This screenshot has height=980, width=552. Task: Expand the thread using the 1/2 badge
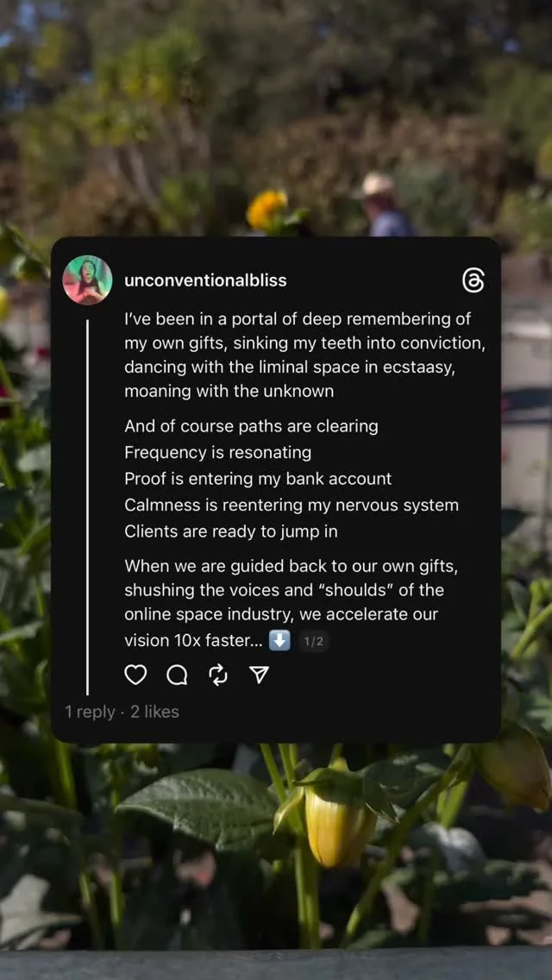pyautogui.click(x=313, y=641)
